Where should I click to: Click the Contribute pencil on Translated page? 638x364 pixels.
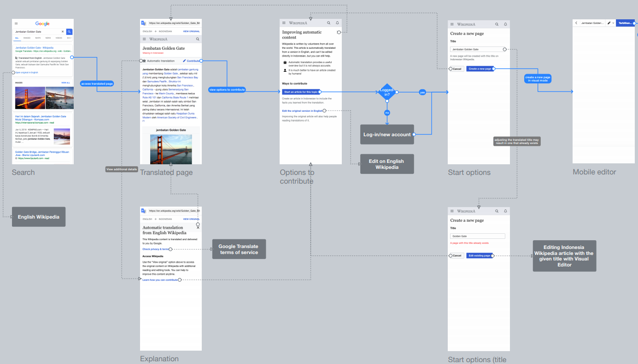[x=184, y=61]
